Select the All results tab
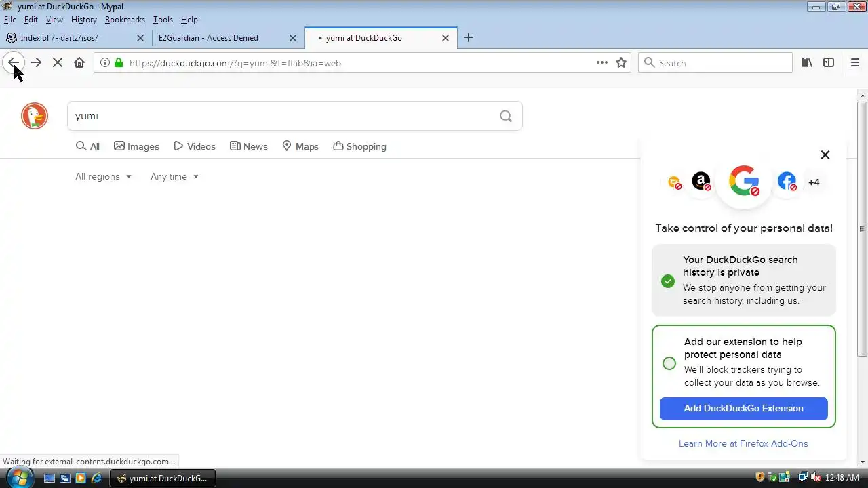This screenshot has height=488, width=868. coord(87,146)
